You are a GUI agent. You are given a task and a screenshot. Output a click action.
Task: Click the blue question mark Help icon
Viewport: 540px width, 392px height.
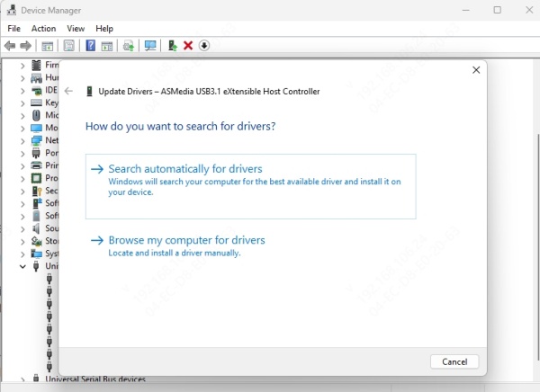[x=91, y=46]
